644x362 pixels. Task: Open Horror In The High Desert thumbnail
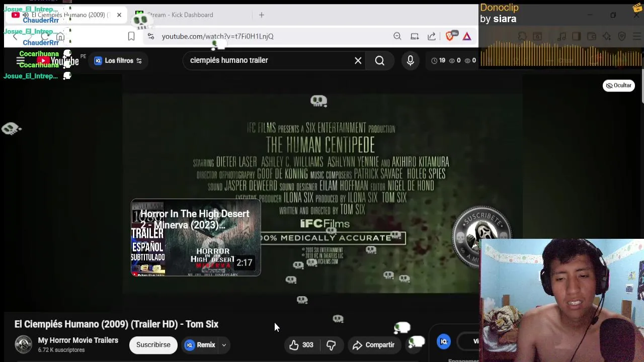(196, 238)
